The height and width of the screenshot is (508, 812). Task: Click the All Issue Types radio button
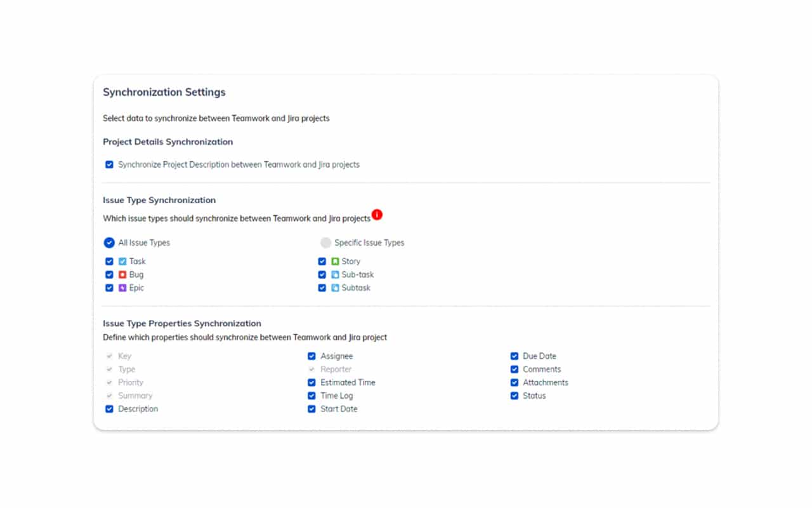click(x=108, y=242)
